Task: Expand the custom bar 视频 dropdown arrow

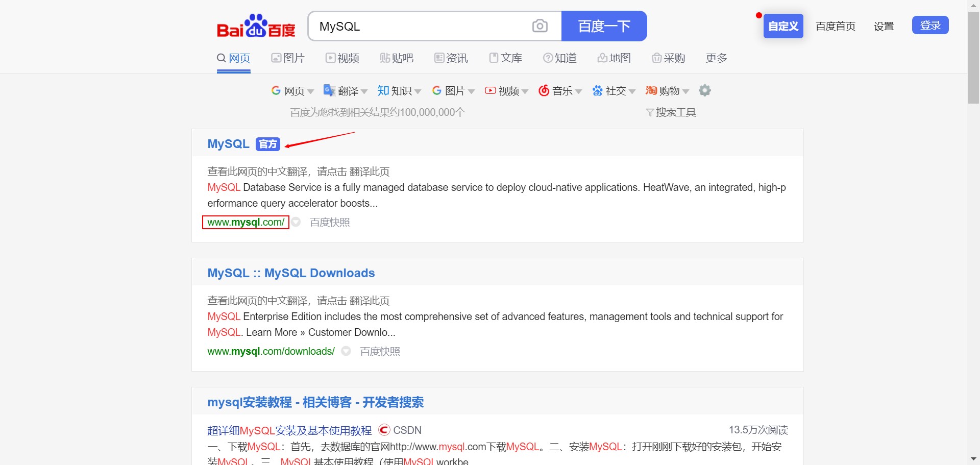Action: (x=525, y=92)
